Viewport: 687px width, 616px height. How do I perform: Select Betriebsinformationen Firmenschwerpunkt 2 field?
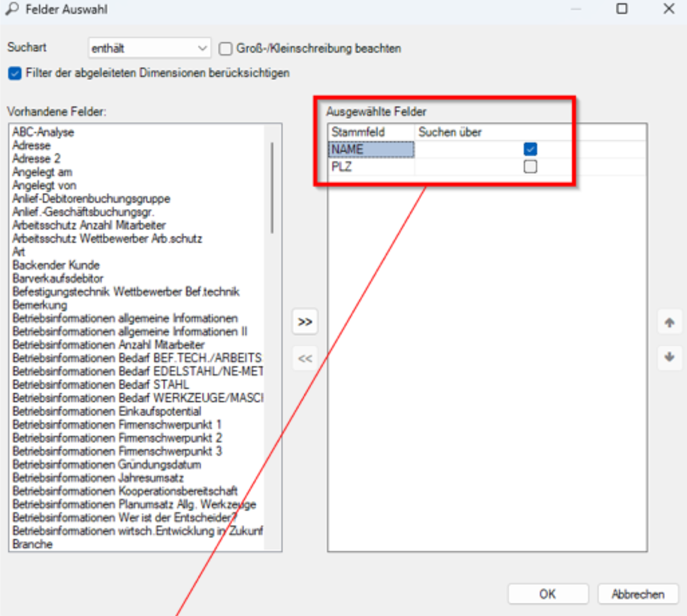117,438
